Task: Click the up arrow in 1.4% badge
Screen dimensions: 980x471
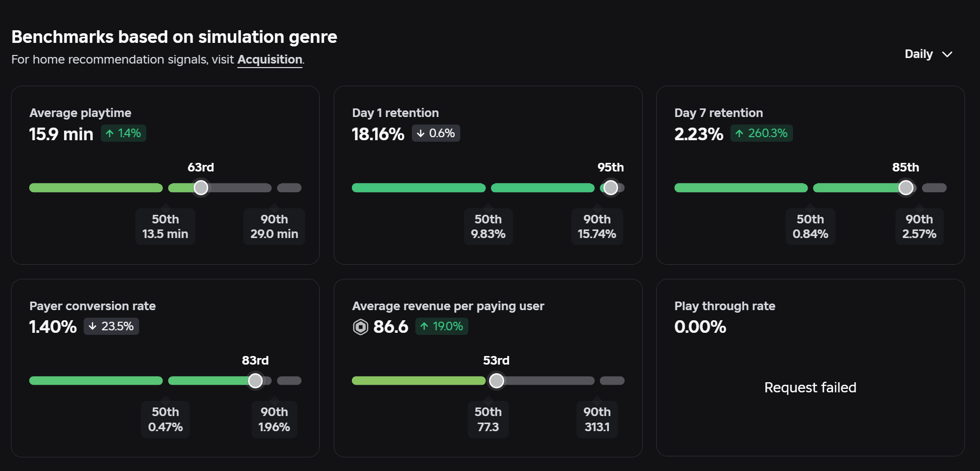Action: click(109, 134)
